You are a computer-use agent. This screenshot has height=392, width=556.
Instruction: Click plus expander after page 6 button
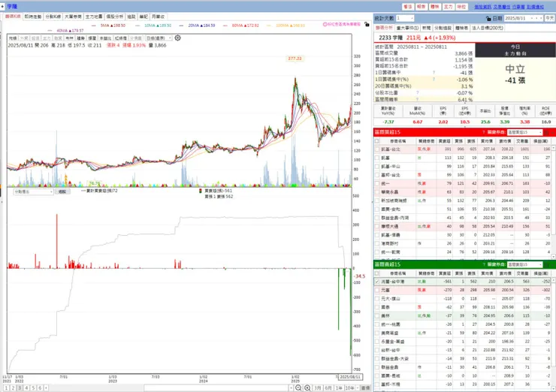pos(46,388)
